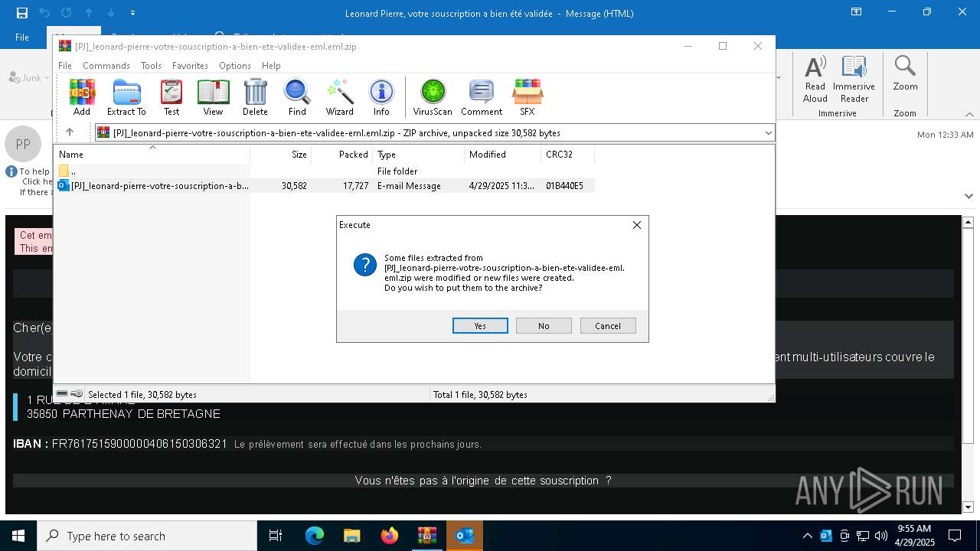Sort file list by Name column
980x551 pixels.
click(152, 154)
